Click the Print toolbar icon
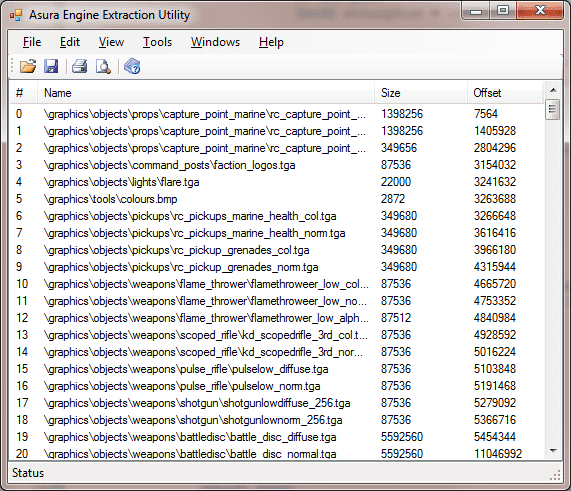The width and height of the screenshot is (571, 491). (x=79, y=66)
